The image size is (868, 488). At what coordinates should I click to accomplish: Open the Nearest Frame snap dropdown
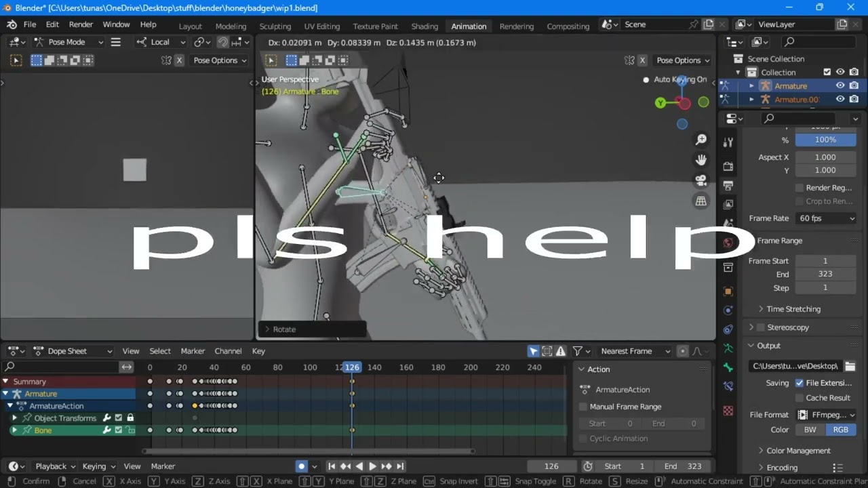(635, 351)
